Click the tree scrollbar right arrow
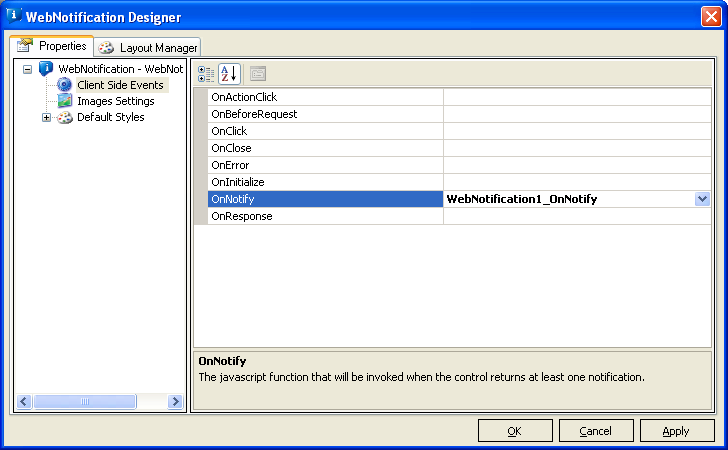This screenshot has height=450, width=728. click(175, 401)
